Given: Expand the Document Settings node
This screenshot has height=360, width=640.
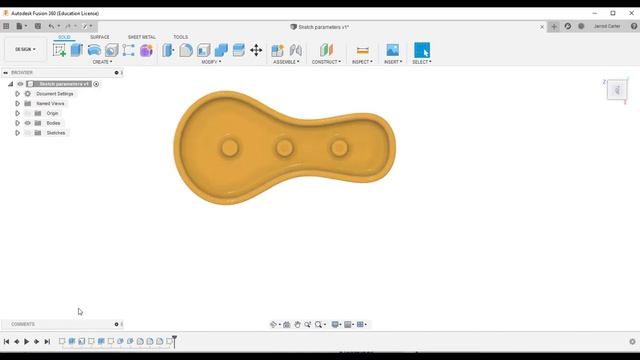Looking at the screenshot, I should point(17,94).
